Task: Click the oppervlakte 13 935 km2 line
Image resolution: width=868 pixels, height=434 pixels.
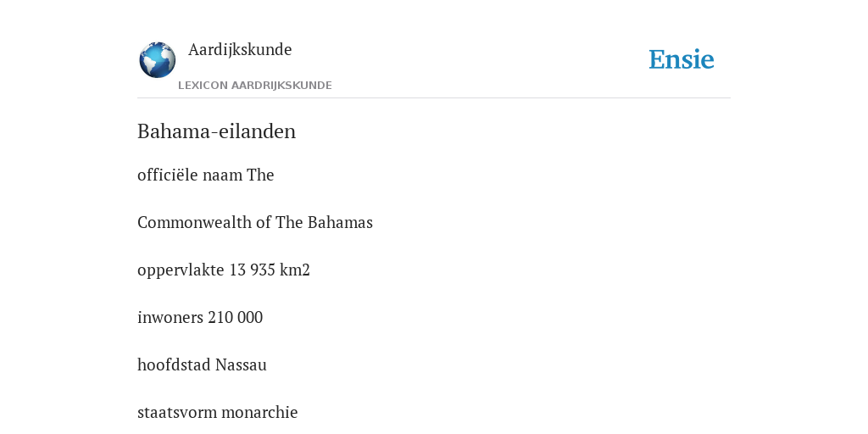Action: pyautogui.click(x=224, y=270)
